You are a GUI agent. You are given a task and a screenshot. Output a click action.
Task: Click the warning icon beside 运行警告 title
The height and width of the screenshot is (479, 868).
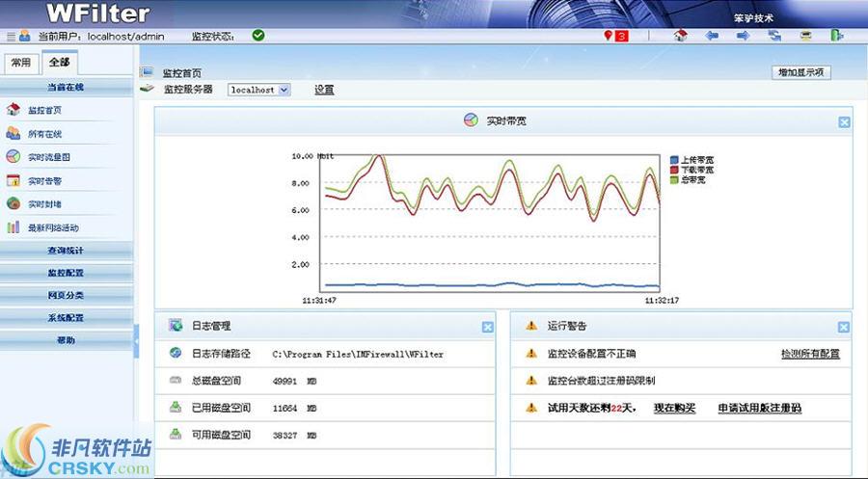coord(531,325)
